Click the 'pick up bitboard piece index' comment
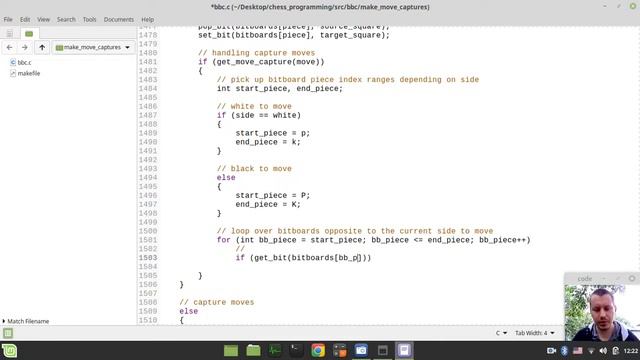This screenshot has width=640, height=360. point(348,80)
